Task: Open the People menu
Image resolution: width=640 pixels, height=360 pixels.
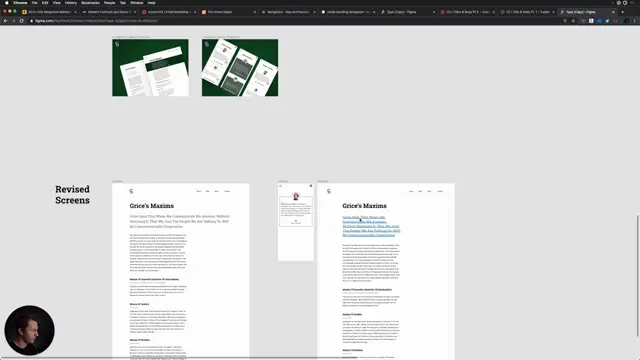Action: [x=109, y=3]
